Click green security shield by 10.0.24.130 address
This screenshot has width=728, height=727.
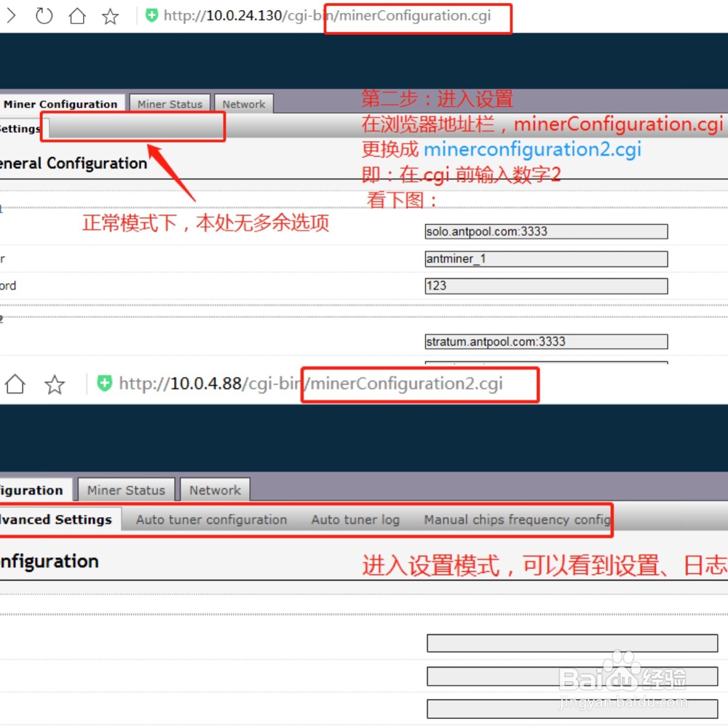tap(151, 15)
